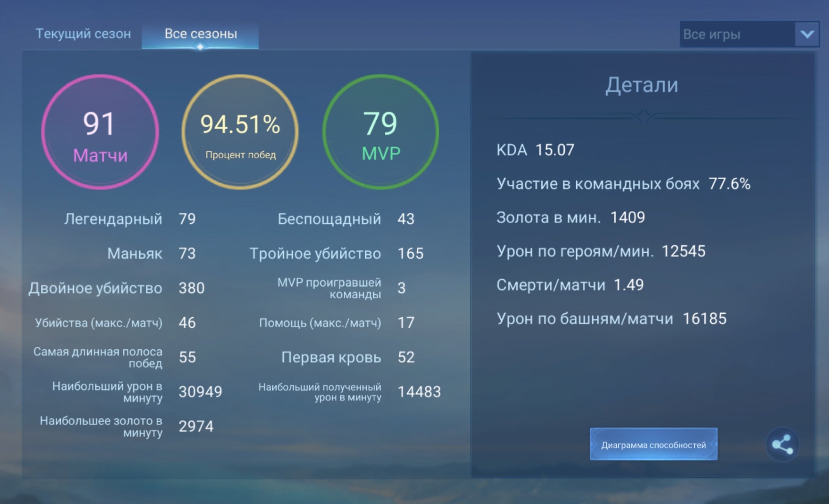Click Помощь (макс./матч) 17
The width and height of the screenshot is (829, 504).
tap(337, 322)
